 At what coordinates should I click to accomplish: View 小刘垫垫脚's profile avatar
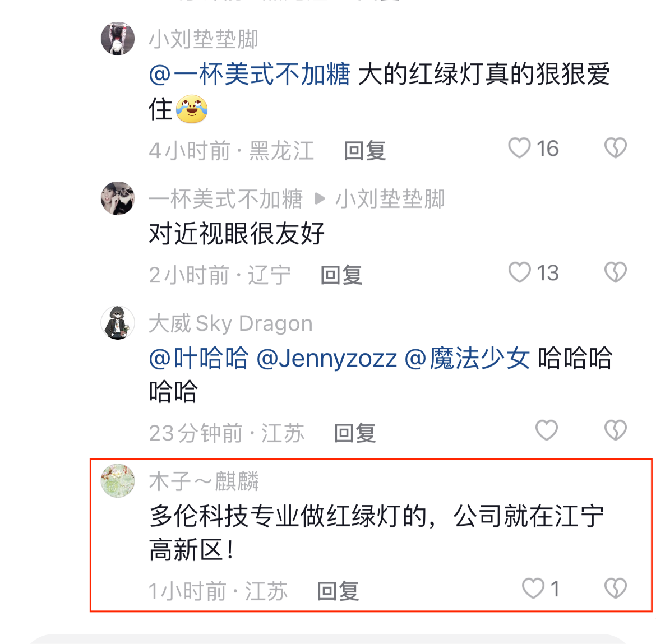(118, 39)
